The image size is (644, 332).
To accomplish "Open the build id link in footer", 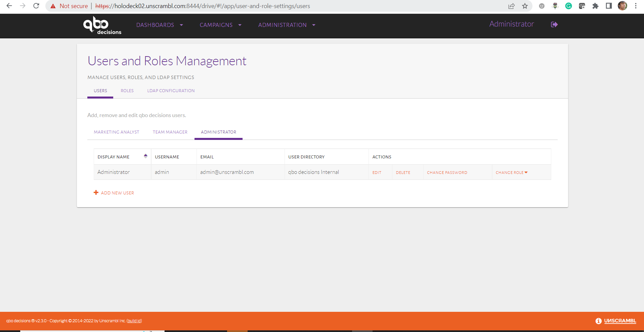I will point(134,321).
